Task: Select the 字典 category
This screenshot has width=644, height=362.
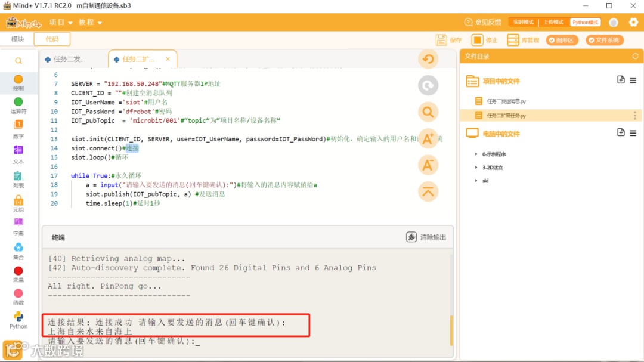Action: click(18, 227)
